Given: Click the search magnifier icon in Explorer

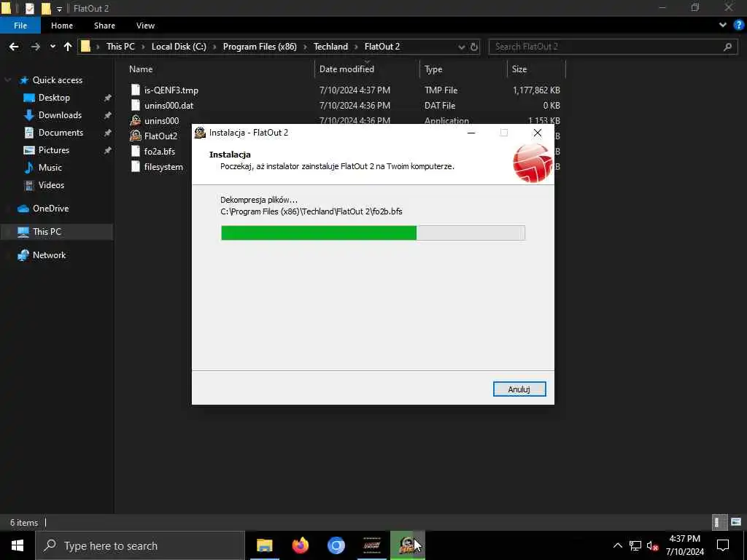Looking at the screenshot, I should point(727,47).
